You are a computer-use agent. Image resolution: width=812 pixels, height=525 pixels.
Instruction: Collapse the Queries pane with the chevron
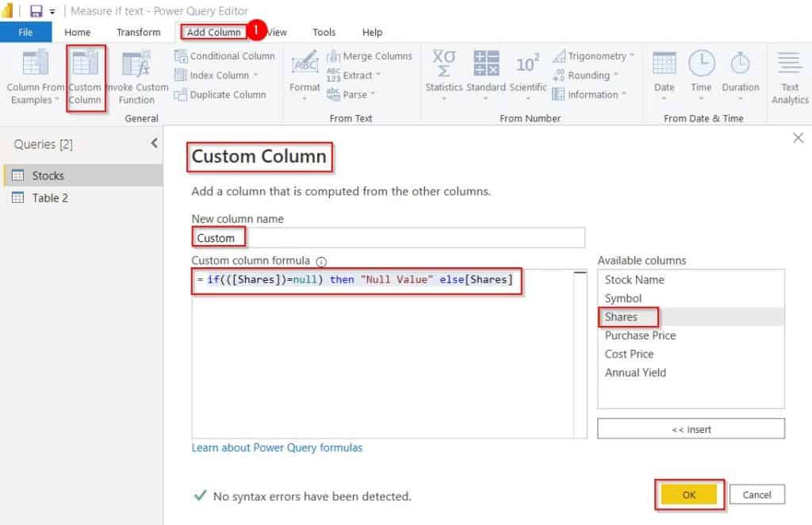click(155, 144)
